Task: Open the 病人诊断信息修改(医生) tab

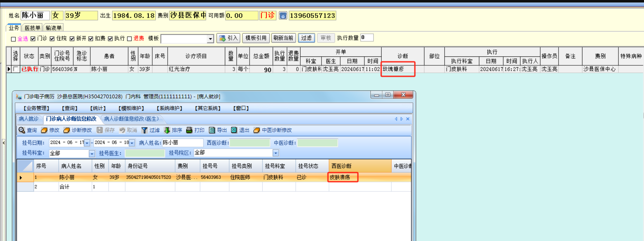Action: click(x=131, y=119)
